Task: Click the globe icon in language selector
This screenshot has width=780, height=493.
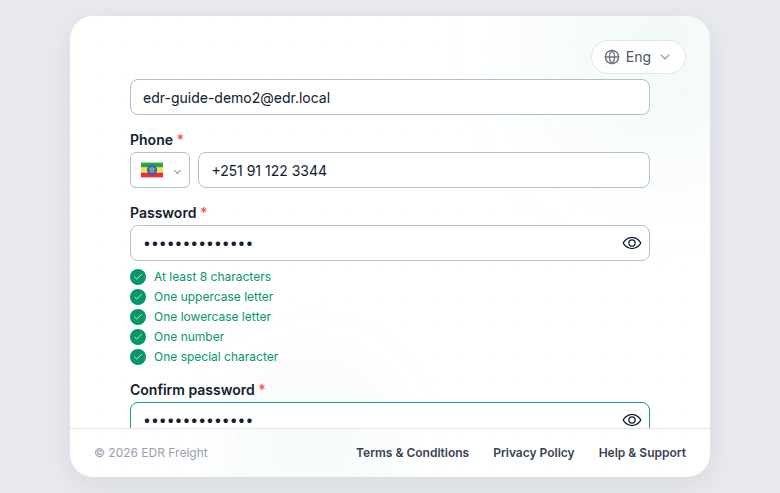Action: coord(612,57)
